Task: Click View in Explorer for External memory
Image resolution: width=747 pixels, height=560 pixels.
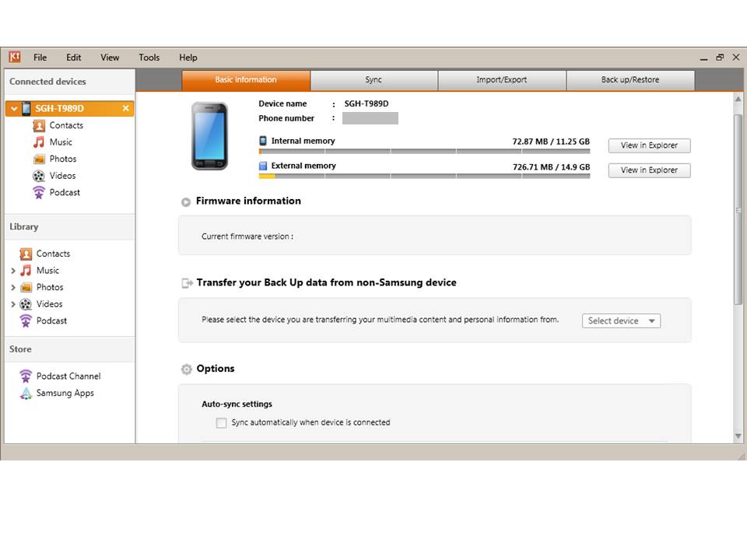Action: [649, 170]
